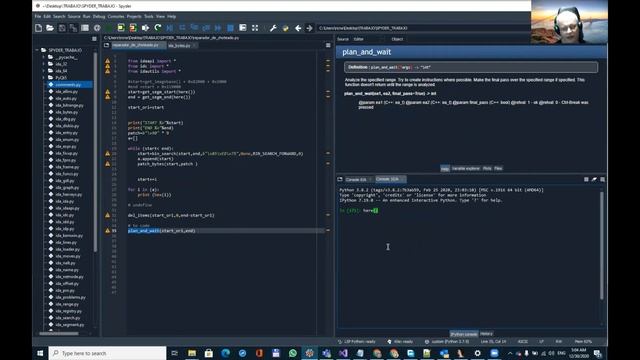This screenshot has height=360, width=640.
Task: Start debugging the file
Action: coord(170,28)
